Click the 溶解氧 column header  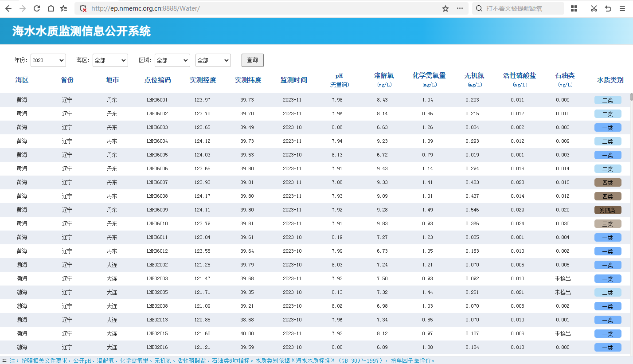click(384, 80)
